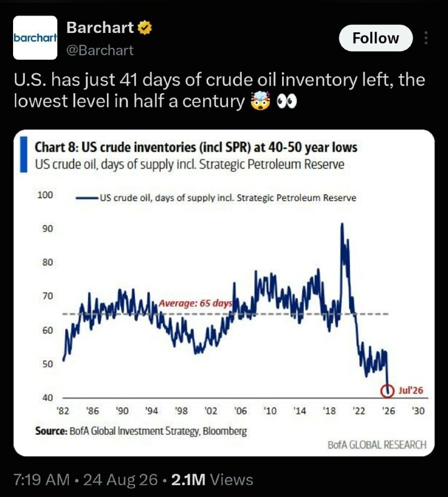This screenshot has width=448, height=497.
Task: Click the gold verified checkmark badge
Action: [145, 27]
